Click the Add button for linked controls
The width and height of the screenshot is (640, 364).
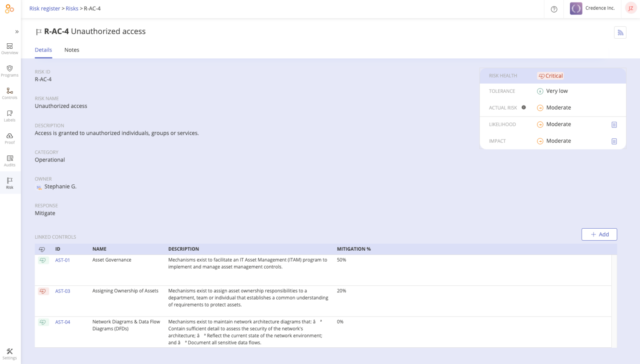click(x=599, y=234)
